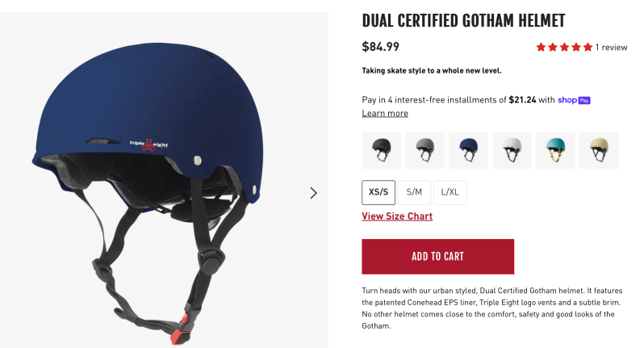Viewport: 644px width, 348px height.
Task: Select the black helmet color swatch
Action: (381, 150)
